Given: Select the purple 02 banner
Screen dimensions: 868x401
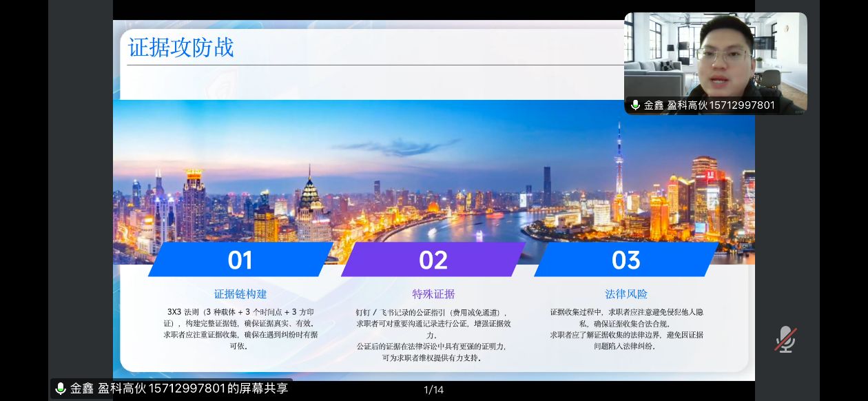Looking at the screenshot, I should pyautogui.click(x=433, y=260).
